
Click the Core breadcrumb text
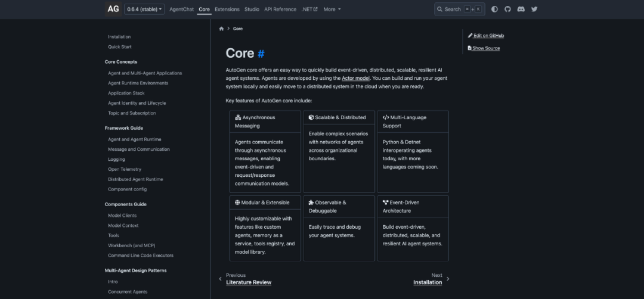tap(238, 29)
